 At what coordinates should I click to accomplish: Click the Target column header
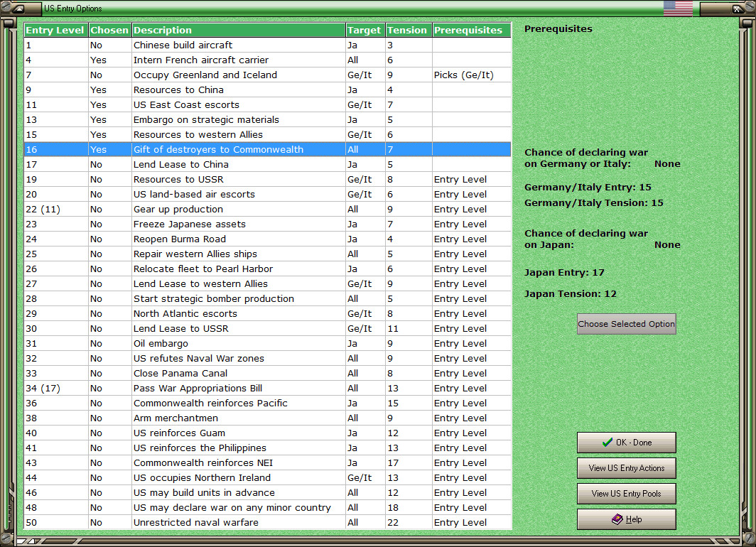(365, 30)
